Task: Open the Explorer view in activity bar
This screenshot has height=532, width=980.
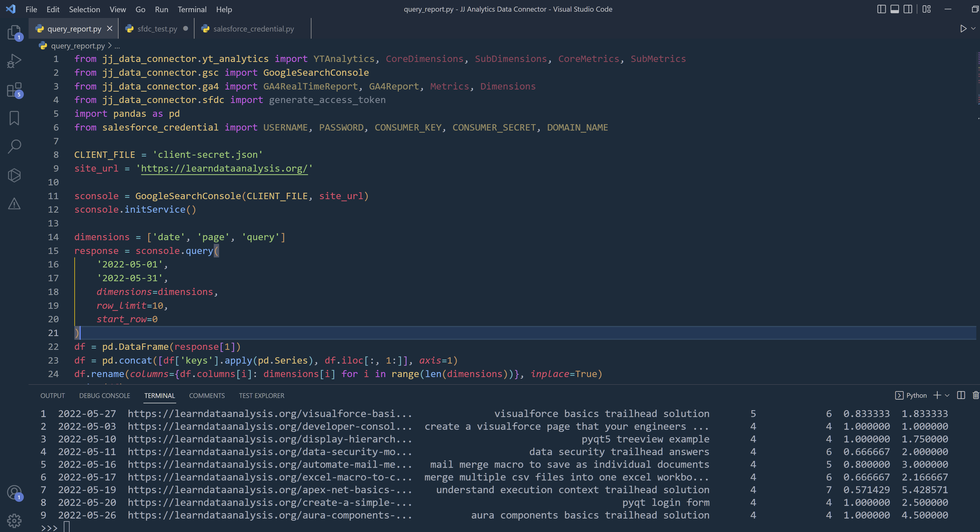Action: click(x=15, y=32)
